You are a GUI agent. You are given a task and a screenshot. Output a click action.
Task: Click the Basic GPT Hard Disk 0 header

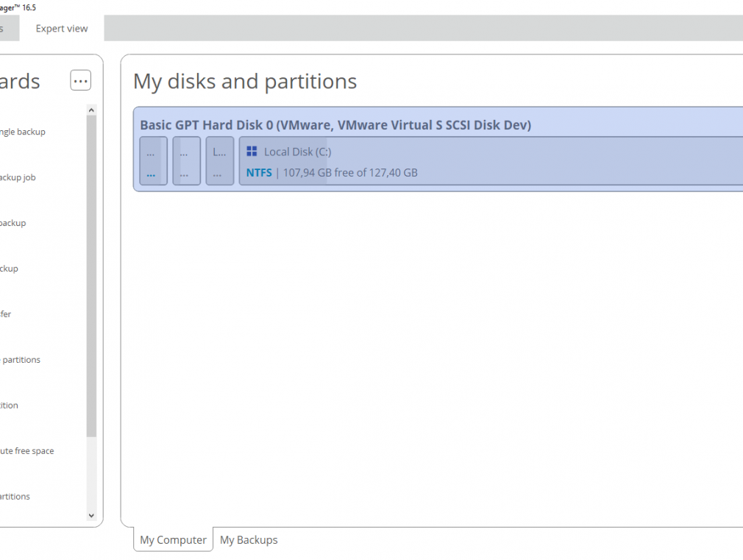[335, 125]
